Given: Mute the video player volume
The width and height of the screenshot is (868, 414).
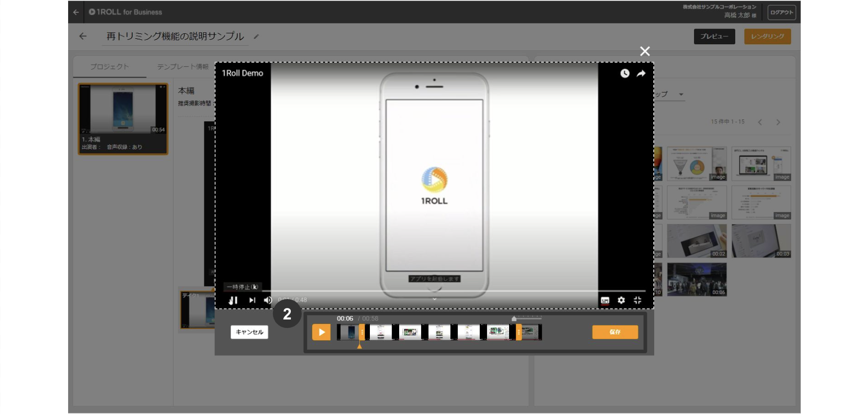Looking at the screenshot, I should [268, 300].
